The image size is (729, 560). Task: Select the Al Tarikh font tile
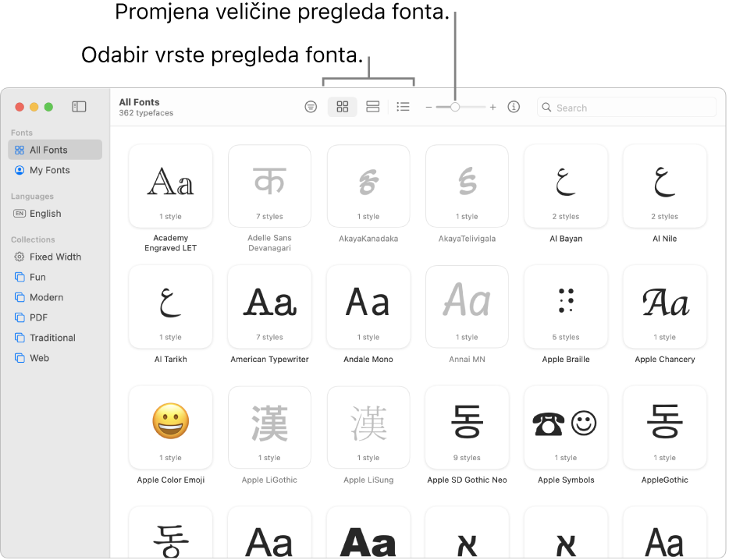click(x=171, y=307)
